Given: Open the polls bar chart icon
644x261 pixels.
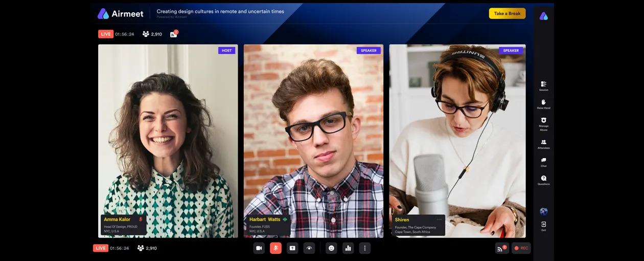Looking at the screenshot, I should (x=348, y=248).
